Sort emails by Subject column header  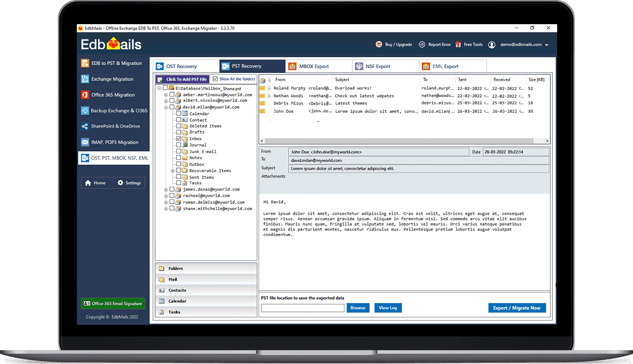coord(377,80)
